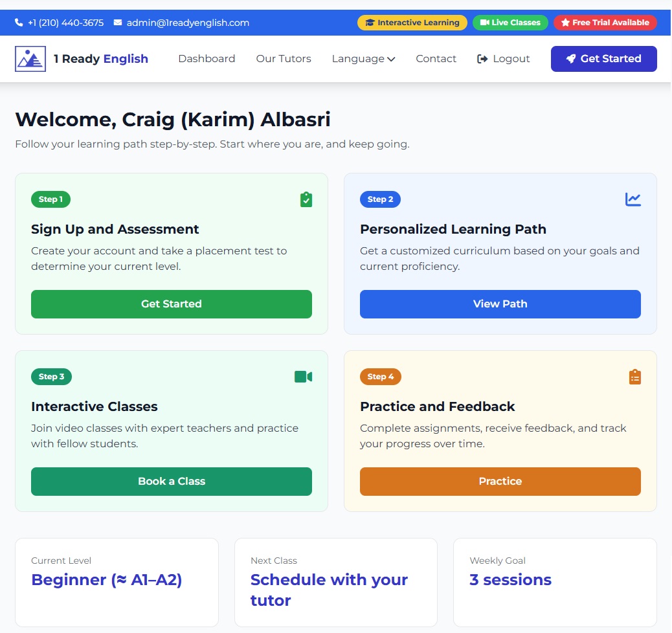Click the Current Level label
The image size is (672, 633).
(62, 561)
